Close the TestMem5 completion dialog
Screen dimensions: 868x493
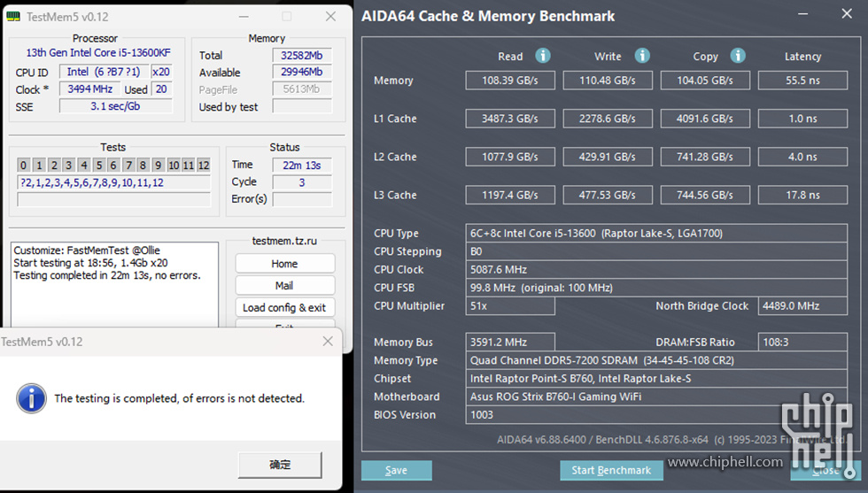(328, 342)
